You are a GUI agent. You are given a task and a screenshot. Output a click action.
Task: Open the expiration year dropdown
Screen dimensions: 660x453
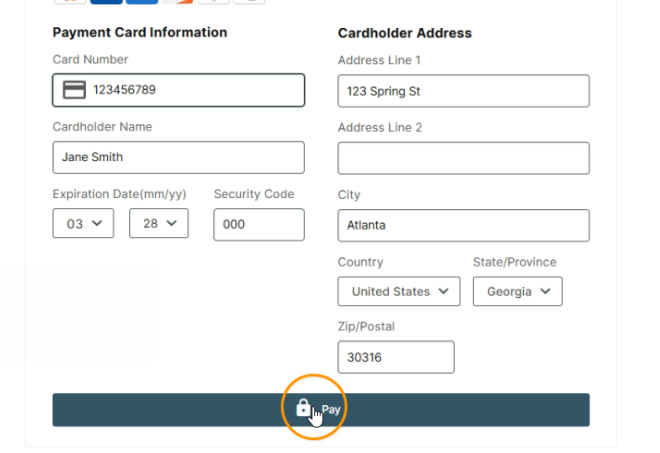click(x=159, y=224)
